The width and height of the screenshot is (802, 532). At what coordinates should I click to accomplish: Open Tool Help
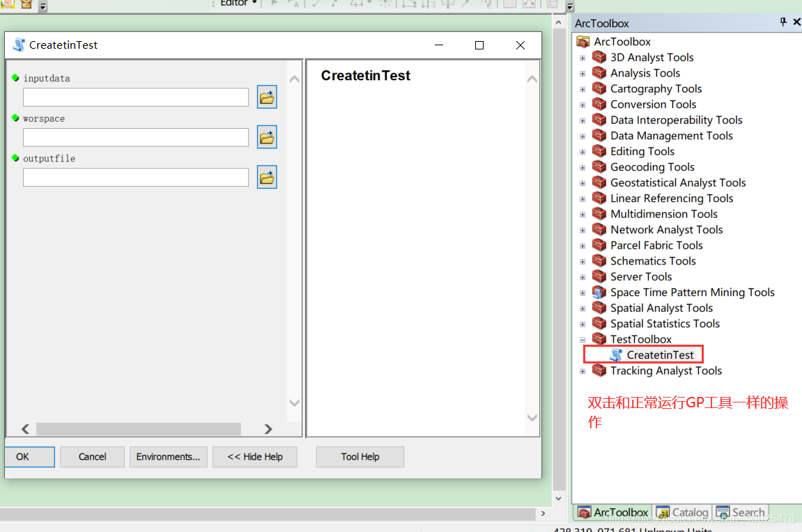point(360,457)
